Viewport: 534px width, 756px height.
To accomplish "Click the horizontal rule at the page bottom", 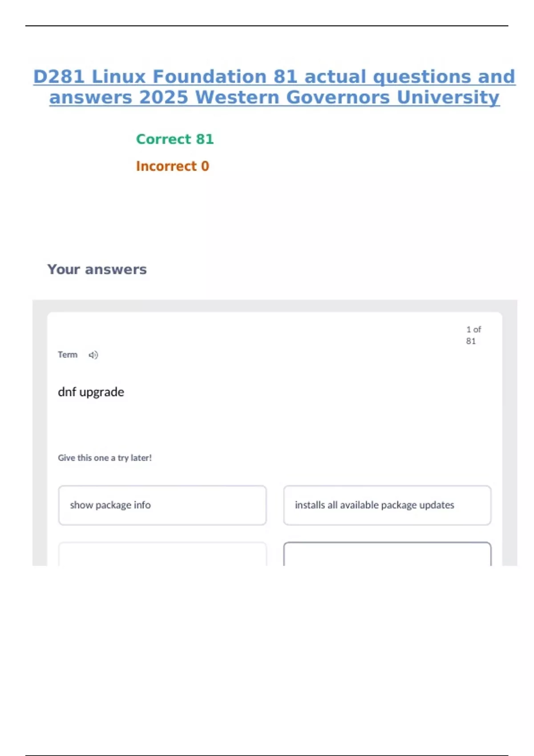I will point(267,755).
